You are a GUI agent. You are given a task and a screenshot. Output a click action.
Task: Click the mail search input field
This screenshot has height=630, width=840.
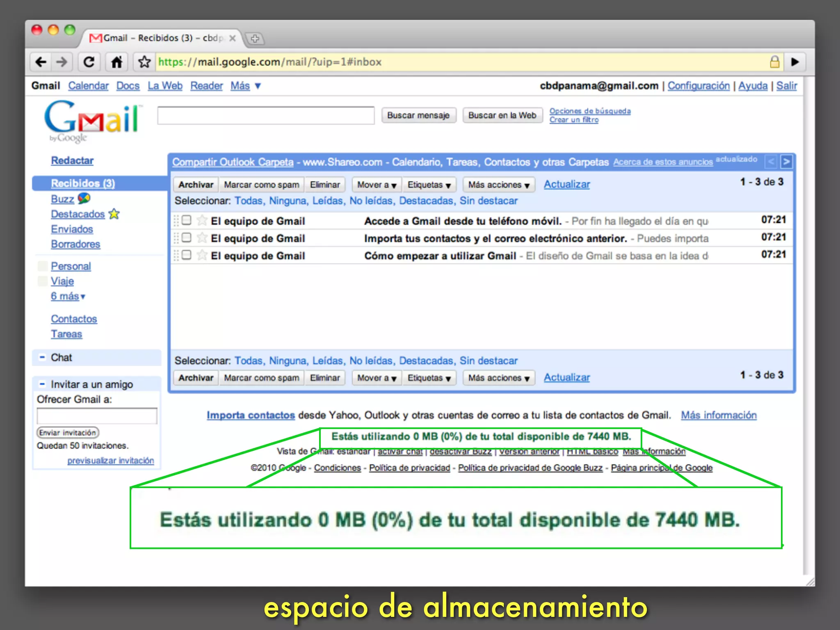[x=266, y=115]
